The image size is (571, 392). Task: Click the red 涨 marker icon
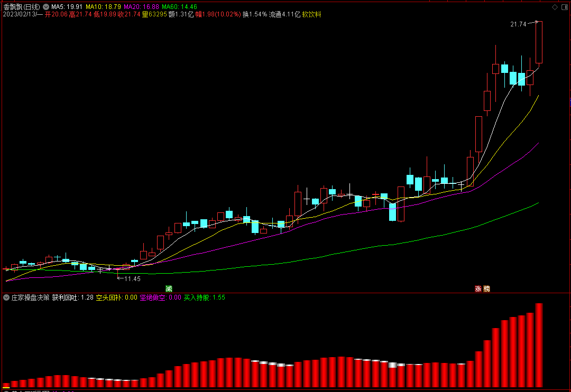point(478,288)
